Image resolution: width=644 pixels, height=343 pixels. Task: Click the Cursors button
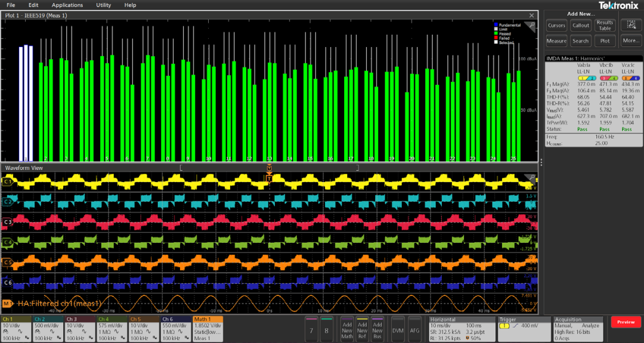coord(556,25)
